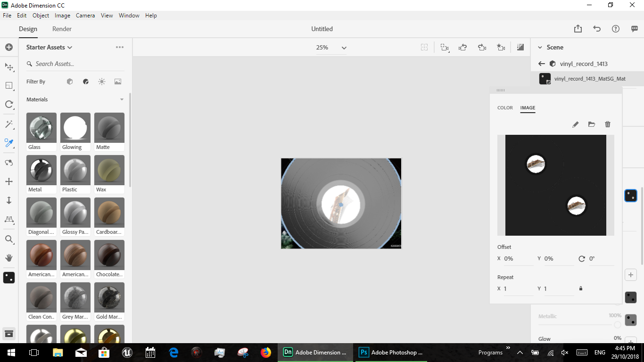Select the Horizon tool
This screenshot has height=362, width=644.
pos(9,220)
